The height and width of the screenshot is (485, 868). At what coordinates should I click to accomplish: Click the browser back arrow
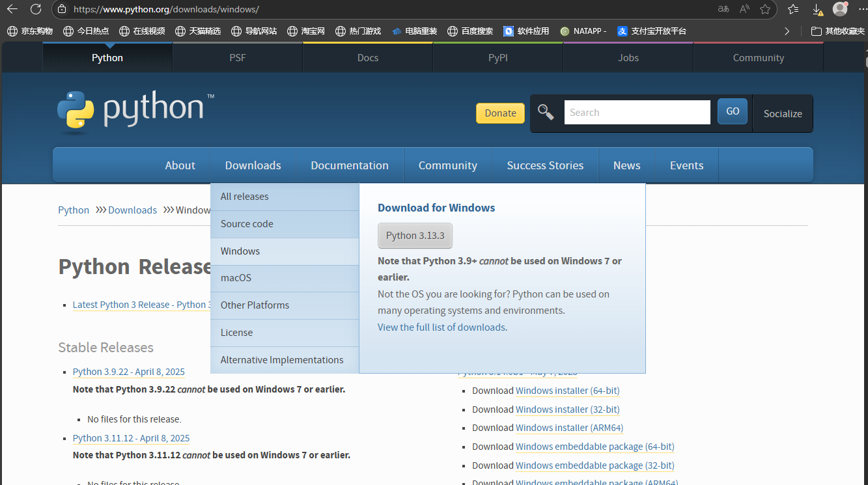pyautogui.click(x=12, y=9)
